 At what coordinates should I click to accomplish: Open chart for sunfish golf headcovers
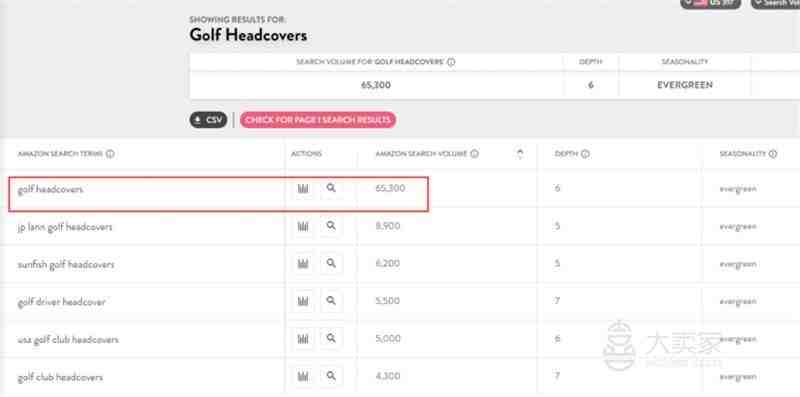tap(303, 264)
